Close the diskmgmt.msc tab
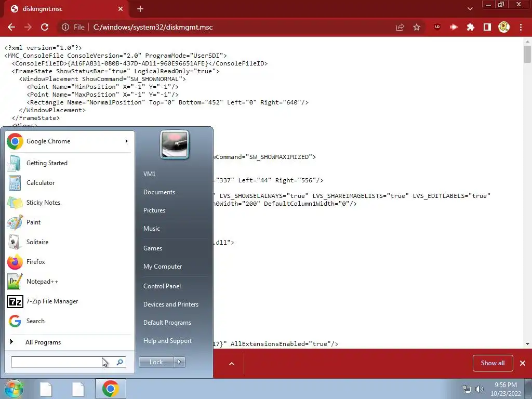Screen dimensions: 532x399 (121, 9)
